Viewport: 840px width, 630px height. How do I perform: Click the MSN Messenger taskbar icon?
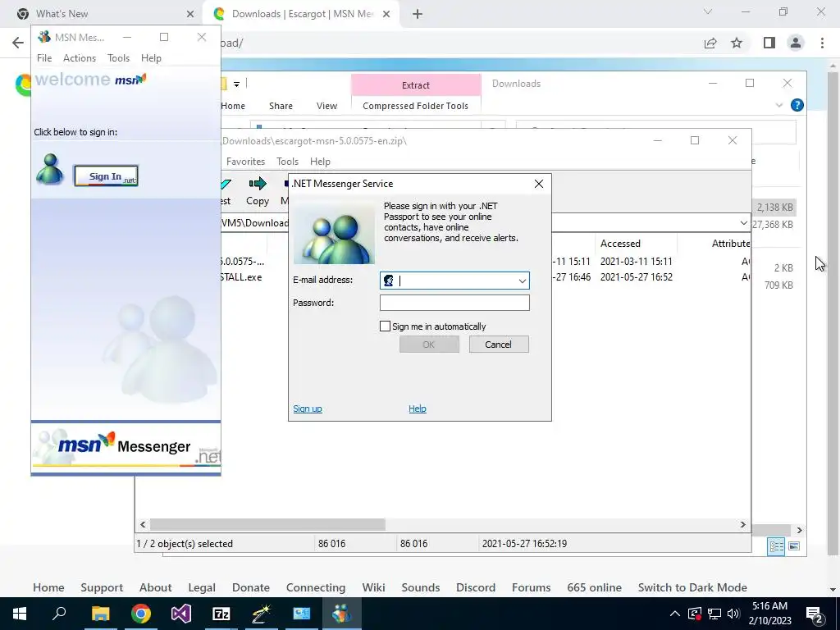(x=342, y=614)
